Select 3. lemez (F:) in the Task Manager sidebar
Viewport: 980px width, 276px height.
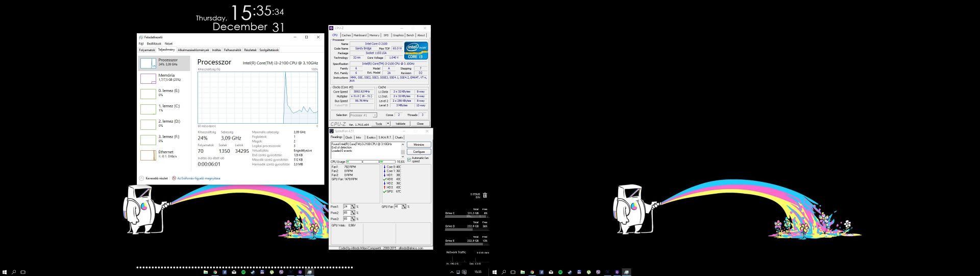[164, 139]
